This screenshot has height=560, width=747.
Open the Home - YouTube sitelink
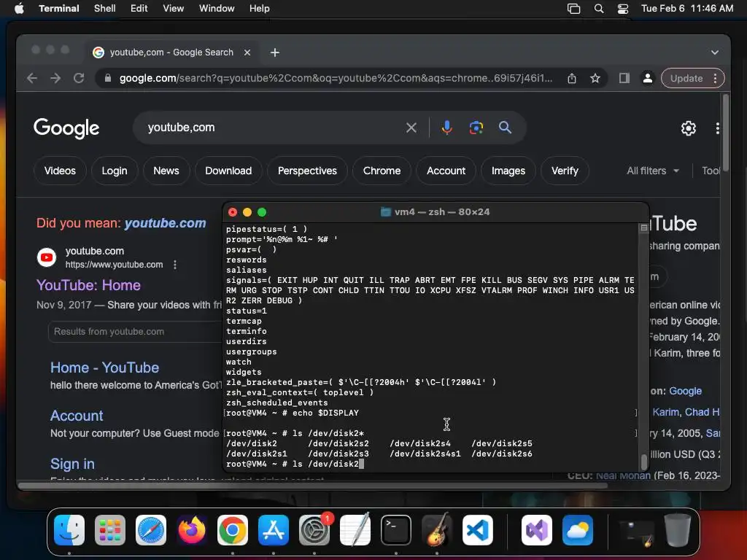(x=105, y=367)
